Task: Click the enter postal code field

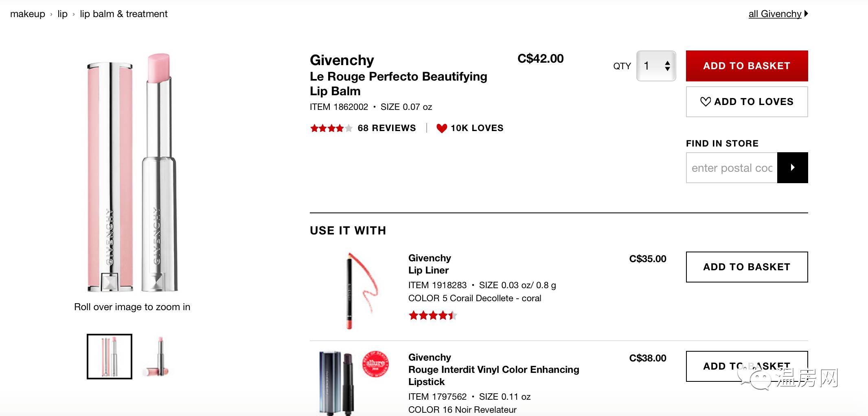Action: pos(732,168)
